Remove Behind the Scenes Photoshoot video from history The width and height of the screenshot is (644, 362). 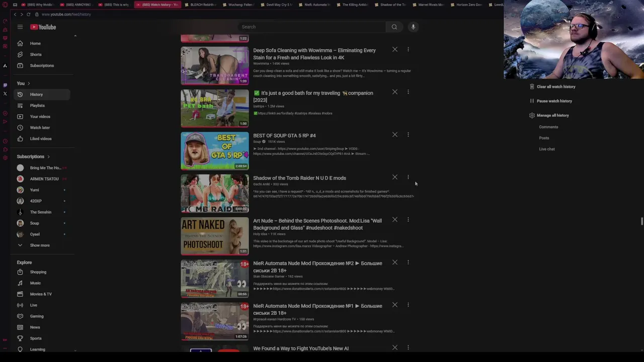pos(395,220)
